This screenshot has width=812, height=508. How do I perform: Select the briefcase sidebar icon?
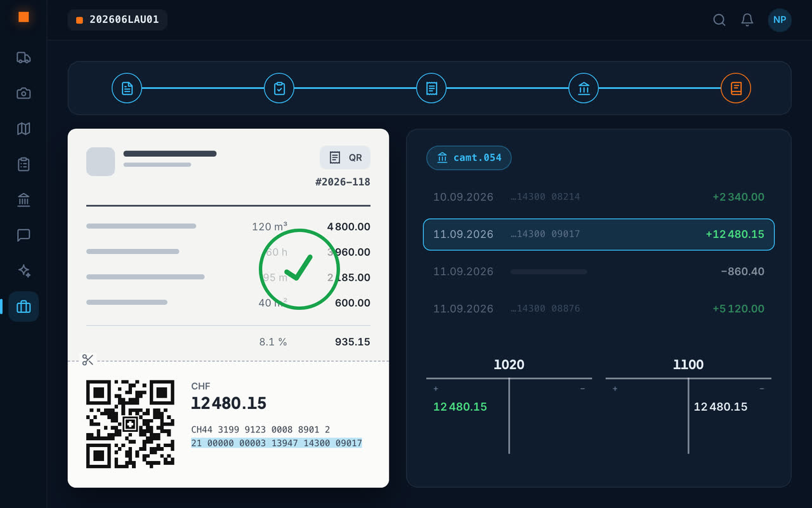click(x=23, y=307)
